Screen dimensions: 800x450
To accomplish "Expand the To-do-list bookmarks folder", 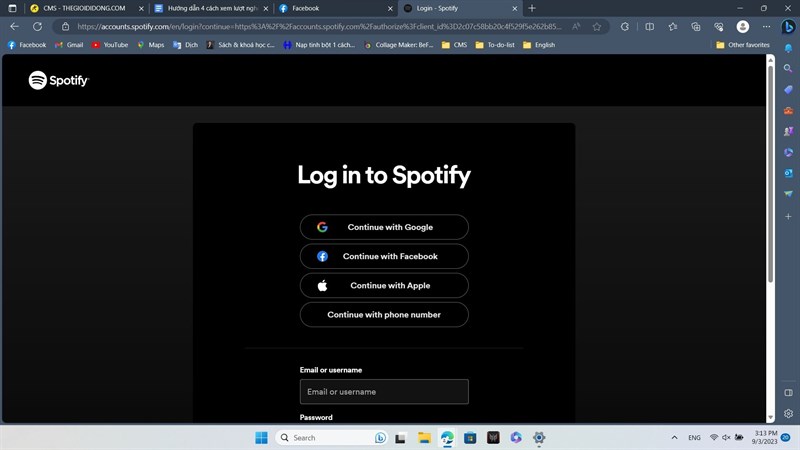I will pos(495,45).
